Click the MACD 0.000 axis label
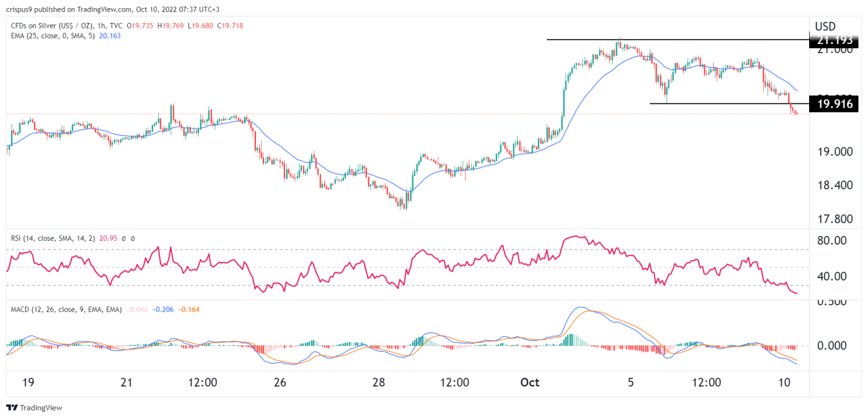868x418 pixels. click(831, 346)
